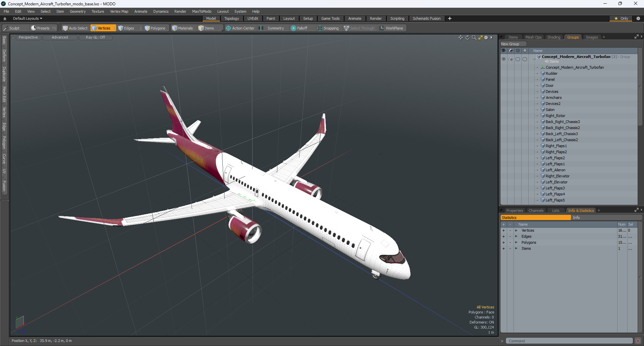The width and height of the screenshot is (644, 346).
Task: Toggle Snapping
Action: point(328,28)
